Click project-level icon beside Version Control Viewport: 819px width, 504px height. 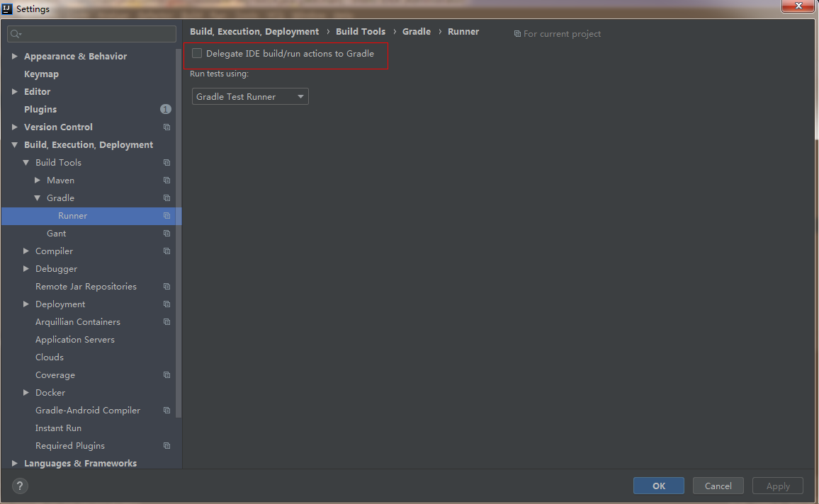click(166, 127)
